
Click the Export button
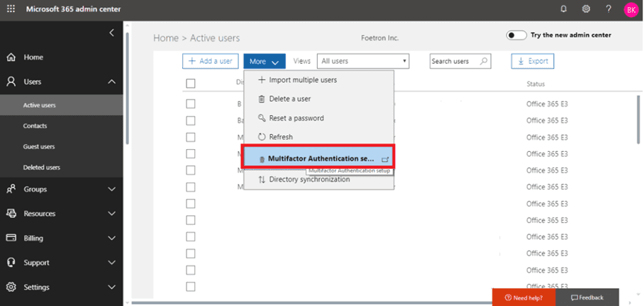point(533,61)
